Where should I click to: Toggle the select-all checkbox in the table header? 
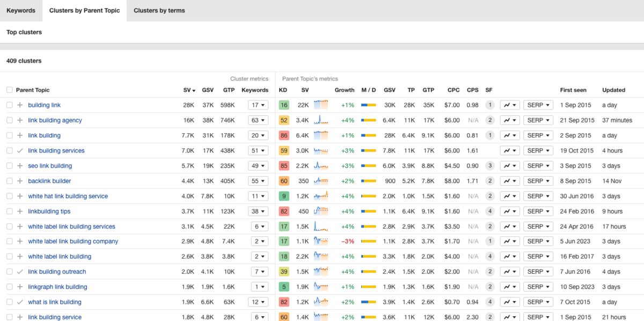coord(9,90)
